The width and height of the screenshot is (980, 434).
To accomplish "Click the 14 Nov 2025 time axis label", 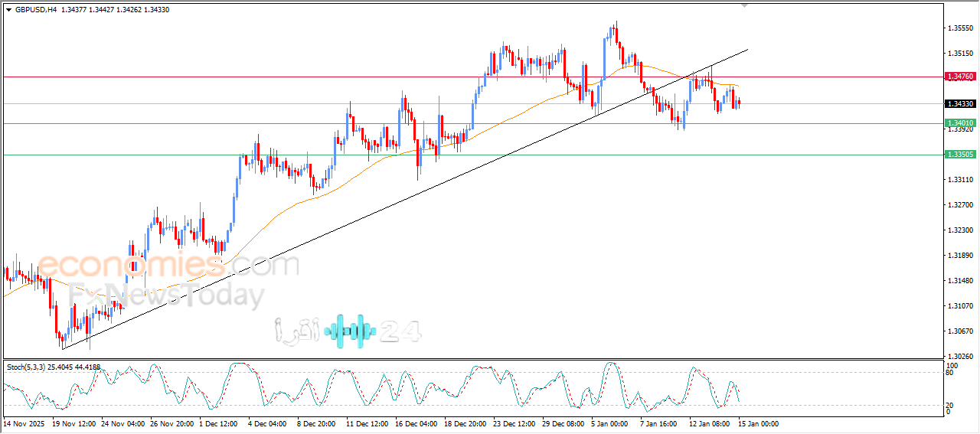I will (x=24, y=423).
